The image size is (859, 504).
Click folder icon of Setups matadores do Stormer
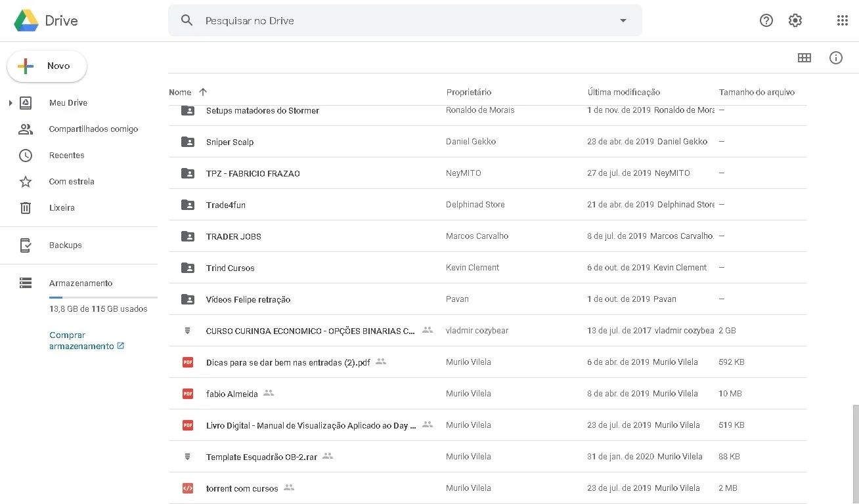tap(188, 110)
